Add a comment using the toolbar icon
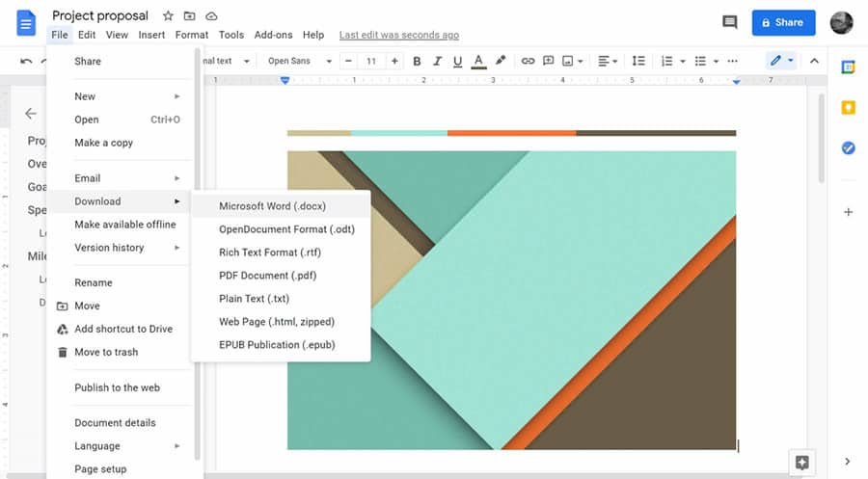Viewport: 868px width, 479px height. click(x=548, y=61)
